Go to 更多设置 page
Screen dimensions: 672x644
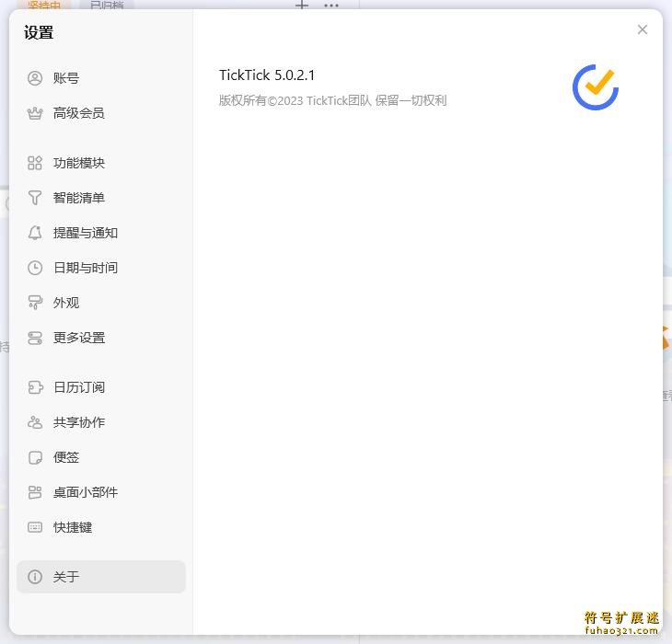click(x=101, y=338)
